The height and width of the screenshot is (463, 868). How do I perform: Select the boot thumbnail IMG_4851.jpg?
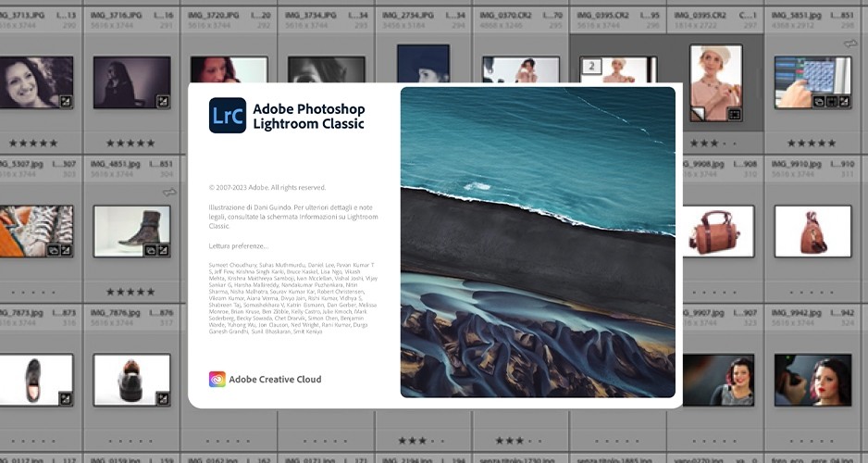pyautogui.click(x=131, y=231)
